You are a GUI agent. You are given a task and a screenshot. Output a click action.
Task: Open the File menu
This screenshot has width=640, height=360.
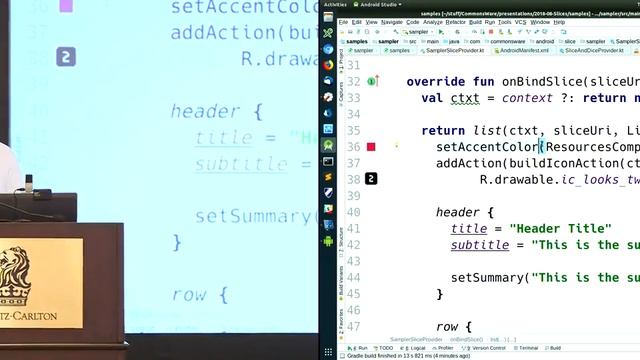[x=343, y=22]
